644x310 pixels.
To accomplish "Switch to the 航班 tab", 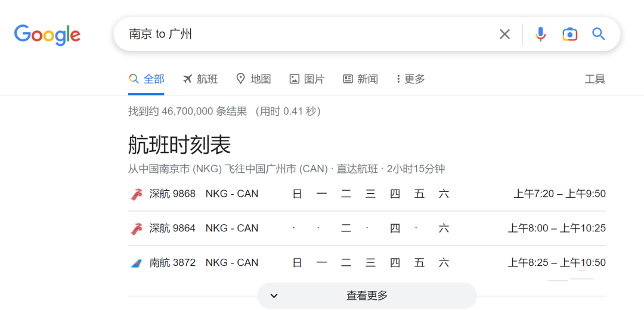I will tap(200, 79).
